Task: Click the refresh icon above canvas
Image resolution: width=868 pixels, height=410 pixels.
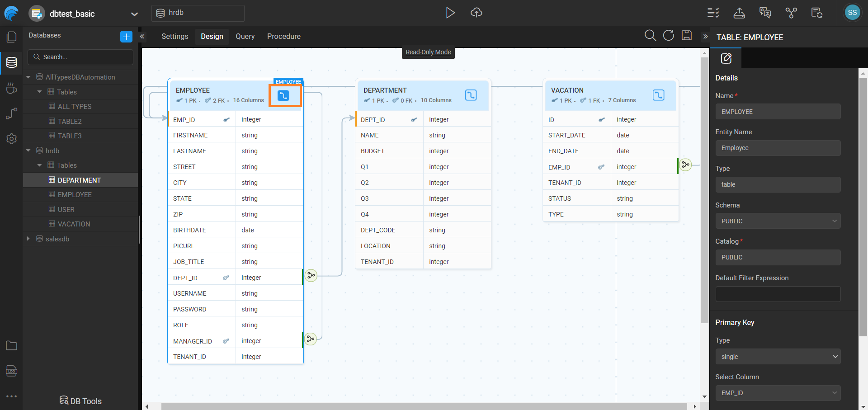Action: click(668, 35)
